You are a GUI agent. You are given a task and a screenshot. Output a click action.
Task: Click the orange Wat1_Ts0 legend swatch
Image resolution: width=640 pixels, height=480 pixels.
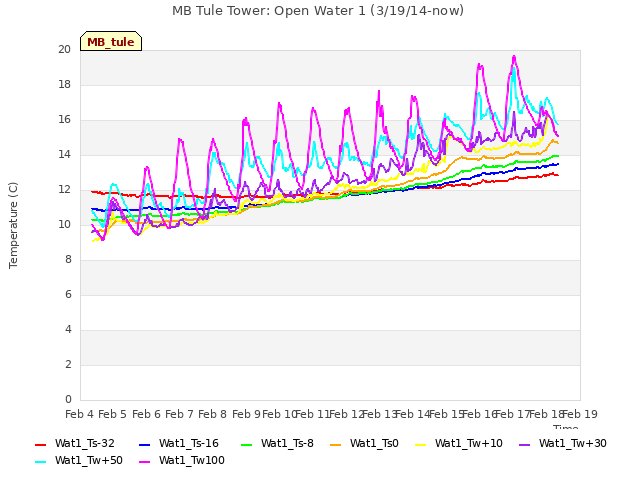(336, 444)
